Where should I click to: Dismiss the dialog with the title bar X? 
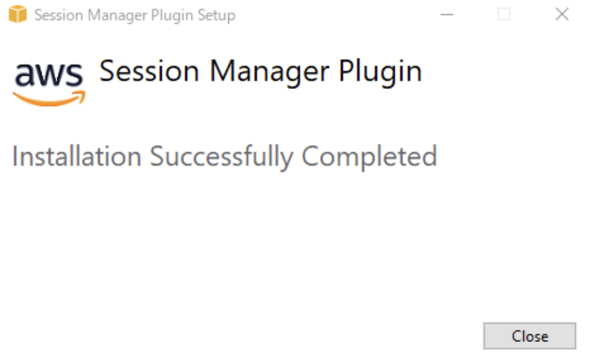coord(561,14)
